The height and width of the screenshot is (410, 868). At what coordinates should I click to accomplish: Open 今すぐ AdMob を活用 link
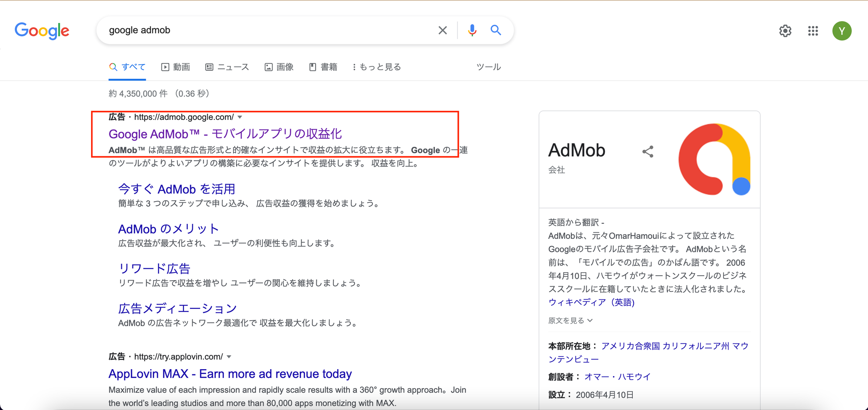coord(177,189)
